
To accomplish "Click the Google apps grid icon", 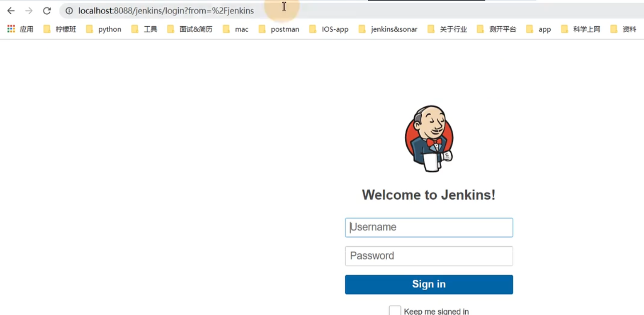I will [x=10, y=29].
